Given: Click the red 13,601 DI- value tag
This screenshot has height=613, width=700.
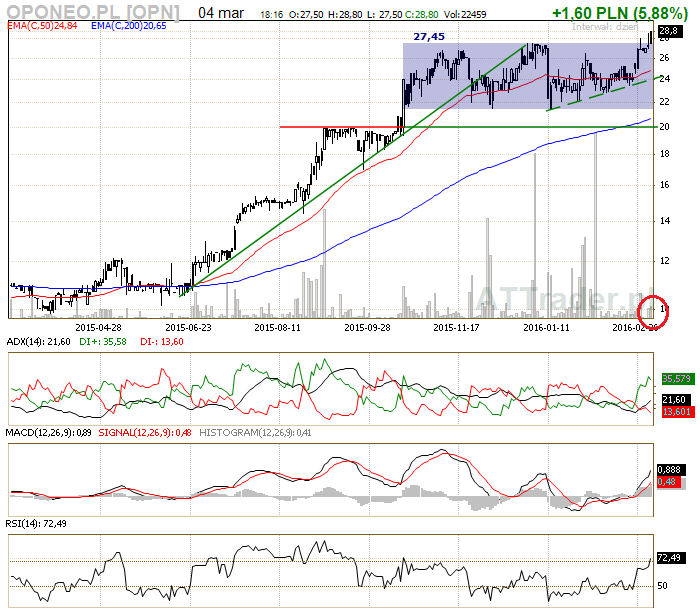Looking at the screenshot, I should [x=678, y=411].
